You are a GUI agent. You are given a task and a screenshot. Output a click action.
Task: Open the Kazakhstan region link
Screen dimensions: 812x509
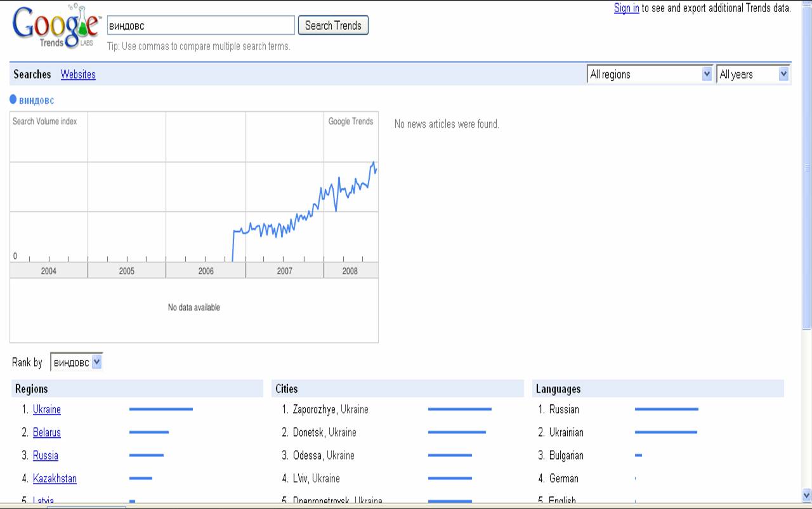coord(55,478)
